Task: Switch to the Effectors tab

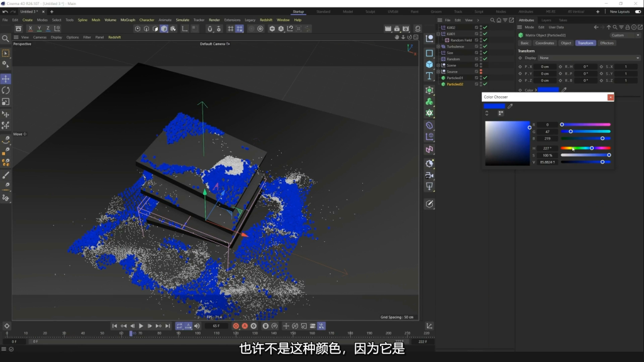Action: (x=606, y=43)
